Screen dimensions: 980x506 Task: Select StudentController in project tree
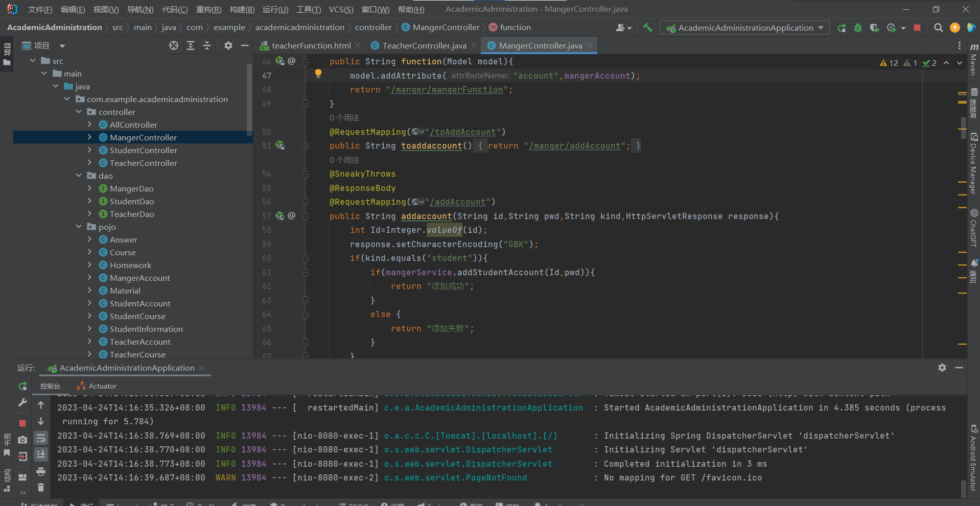[x=143, y=150]
